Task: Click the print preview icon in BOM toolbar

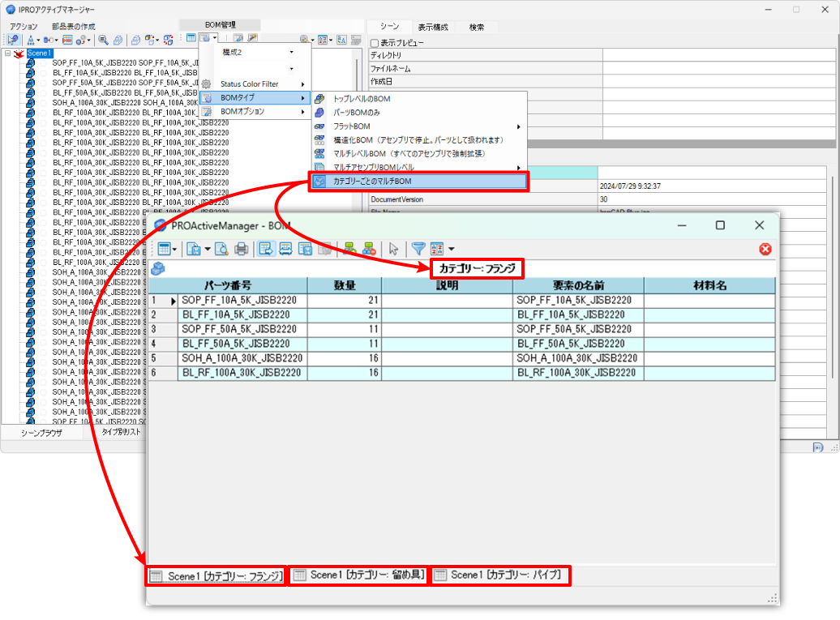Action: tap(221, 250)
